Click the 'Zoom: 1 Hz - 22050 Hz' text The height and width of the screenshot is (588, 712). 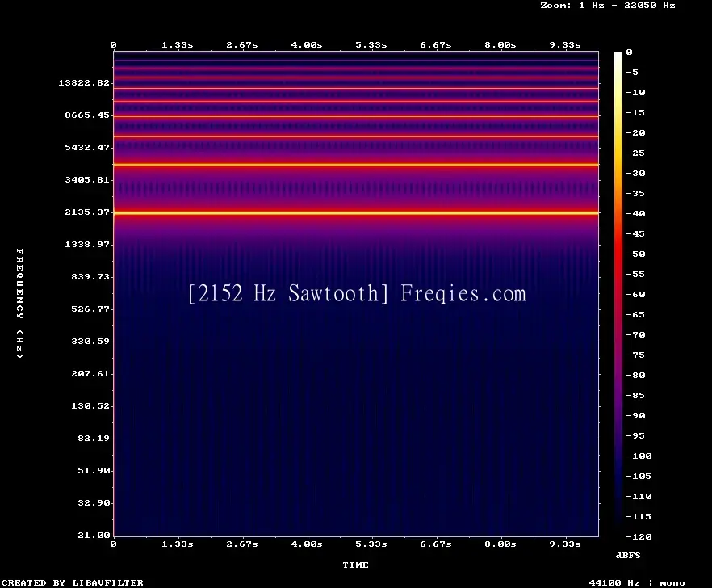tap(608, 6)
